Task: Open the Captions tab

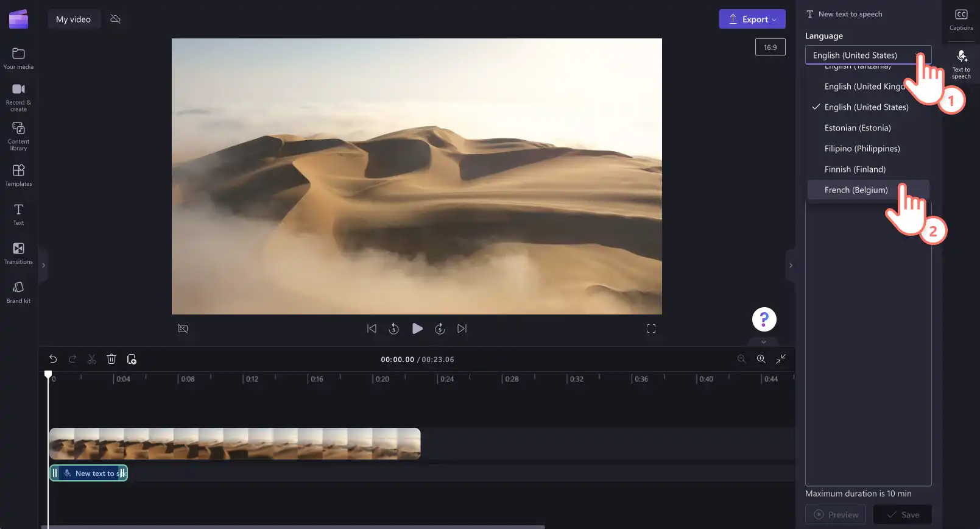Action: coord(961,20)
